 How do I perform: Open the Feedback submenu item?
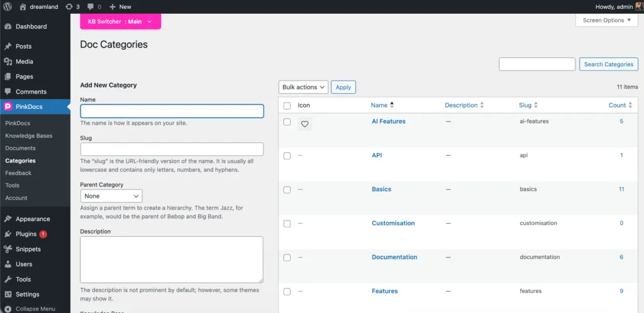click(18, 173)
